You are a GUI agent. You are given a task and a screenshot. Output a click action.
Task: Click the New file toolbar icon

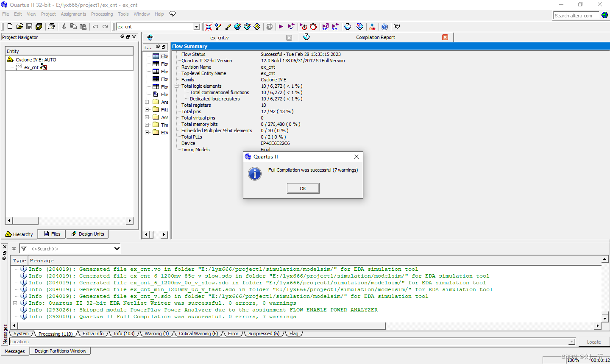pos(10,26)
